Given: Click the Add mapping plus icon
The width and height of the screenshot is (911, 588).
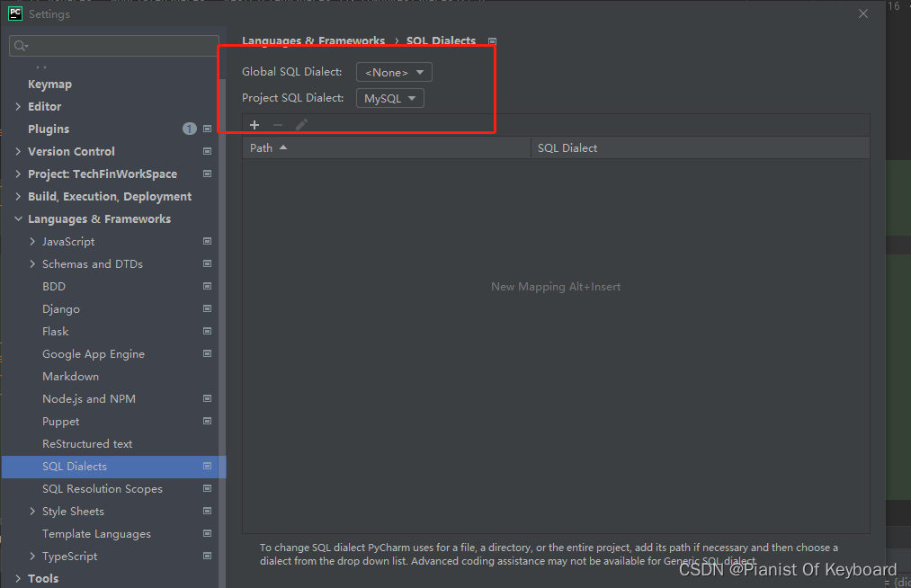Looking at the screenshot, I should pos(254,125).
